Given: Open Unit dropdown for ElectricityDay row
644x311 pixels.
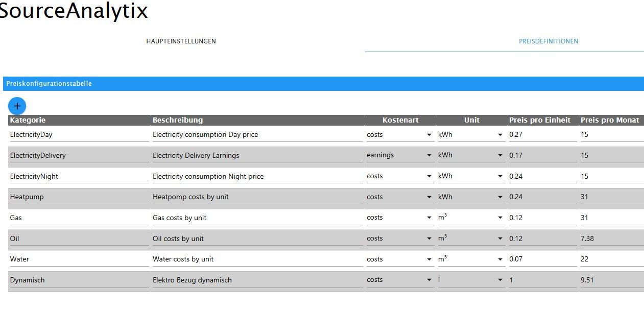Looking at the screenshot, I should coord(471,135).
